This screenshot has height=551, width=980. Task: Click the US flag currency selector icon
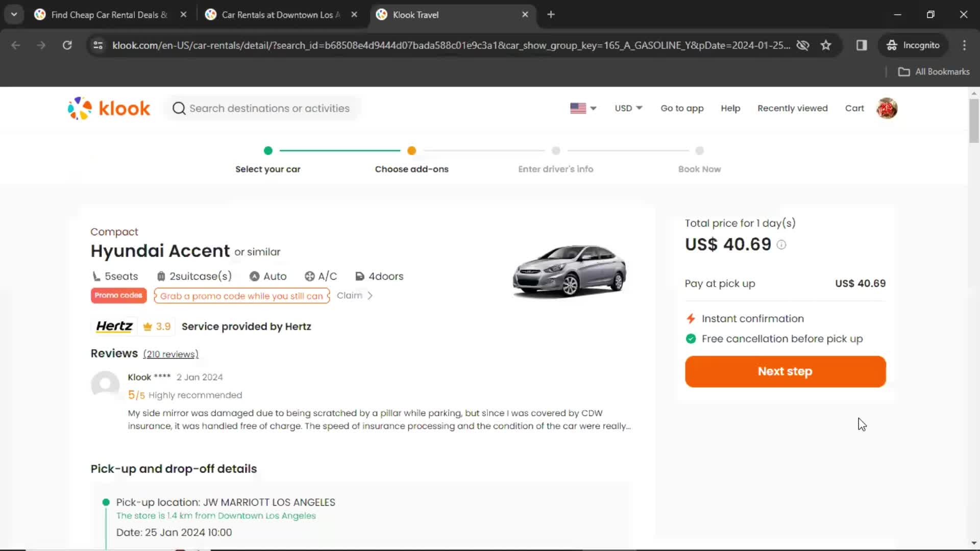(581, 108)
